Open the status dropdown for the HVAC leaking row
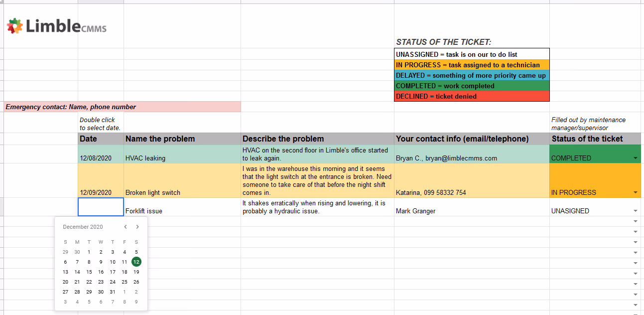Image resolution: width=644 pixels, height=315 pixels. [x=636, y=158]
